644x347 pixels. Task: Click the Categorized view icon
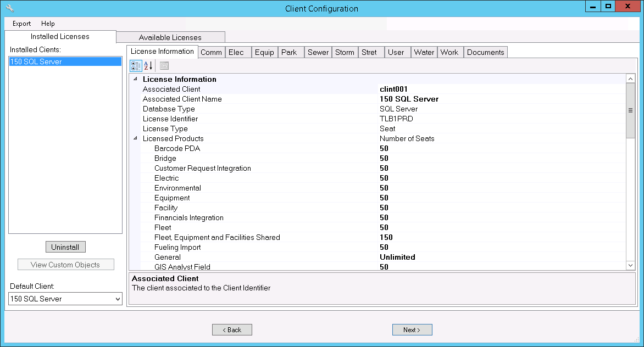pyautogui.click(x=136, y=66)
